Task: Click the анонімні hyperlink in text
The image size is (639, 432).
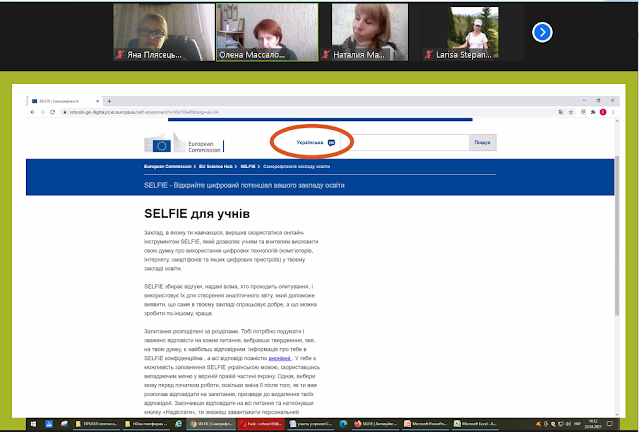Action: (x=280, y=358)
